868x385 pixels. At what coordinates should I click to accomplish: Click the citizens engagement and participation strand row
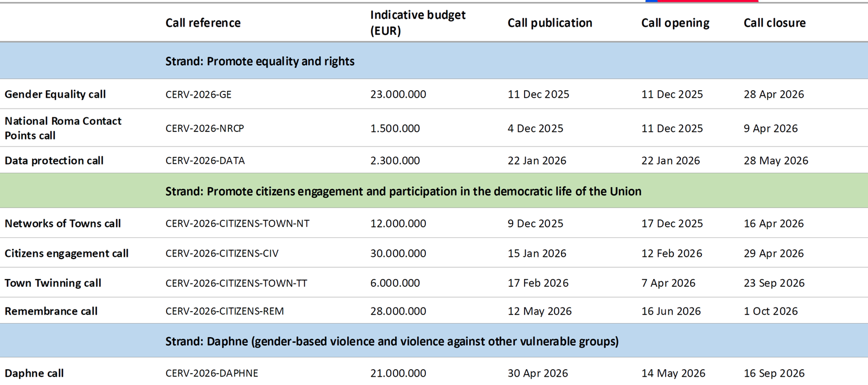[x=403, y=191]
